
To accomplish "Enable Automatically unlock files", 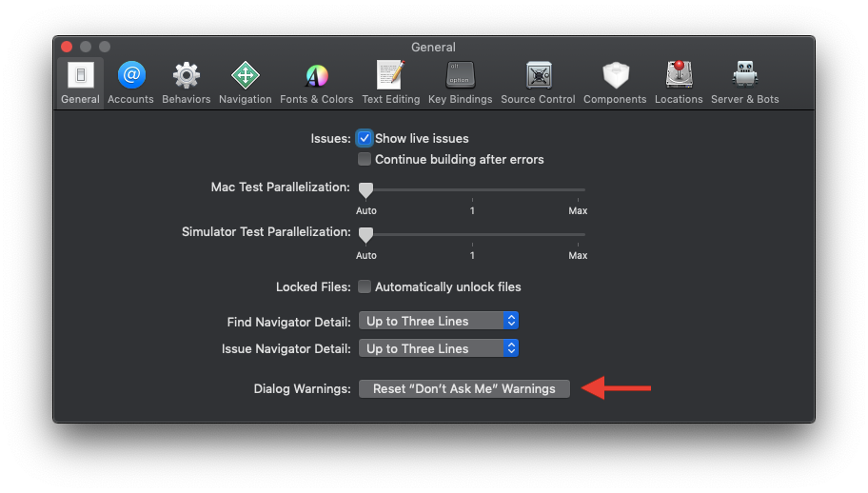I will tap(365, 286).
